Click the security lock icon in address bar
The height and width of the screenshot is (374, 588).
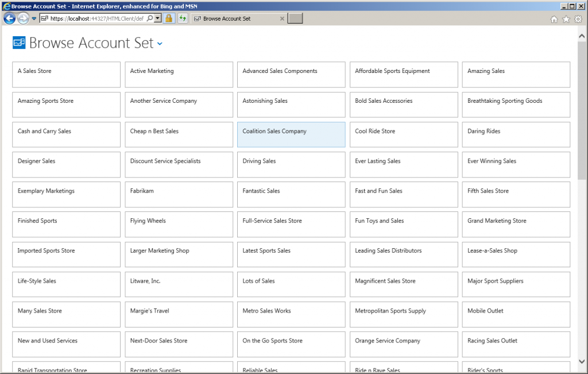169,18
